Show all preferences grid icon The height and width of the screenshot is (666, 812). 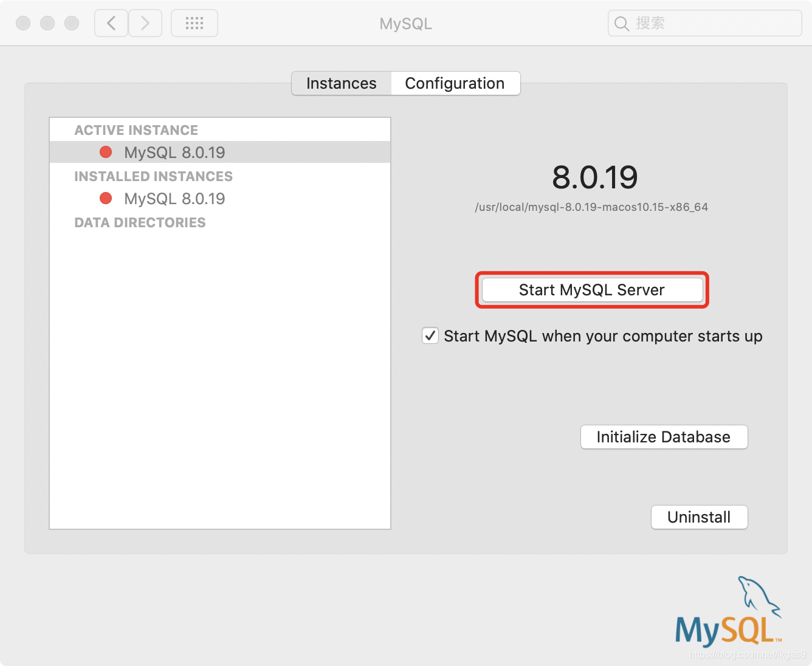tap(194, 23)
